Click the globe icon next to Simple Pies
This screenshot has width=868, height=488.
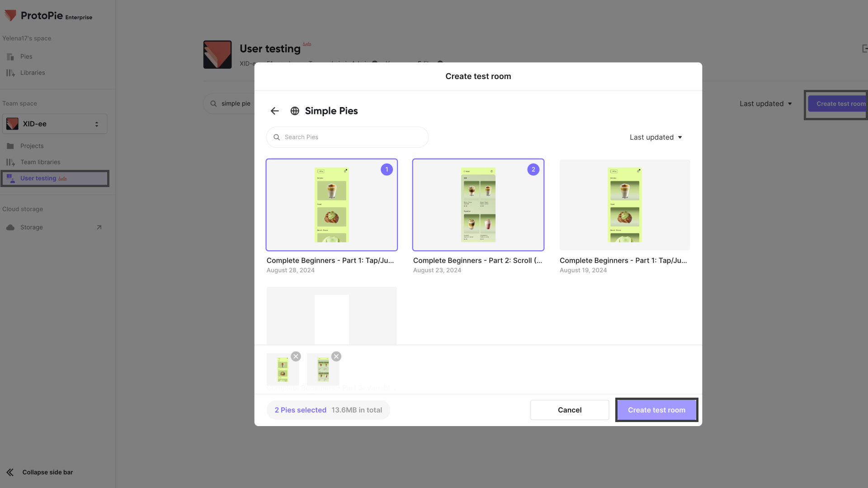pyautogui.click(x=295, y=111)
